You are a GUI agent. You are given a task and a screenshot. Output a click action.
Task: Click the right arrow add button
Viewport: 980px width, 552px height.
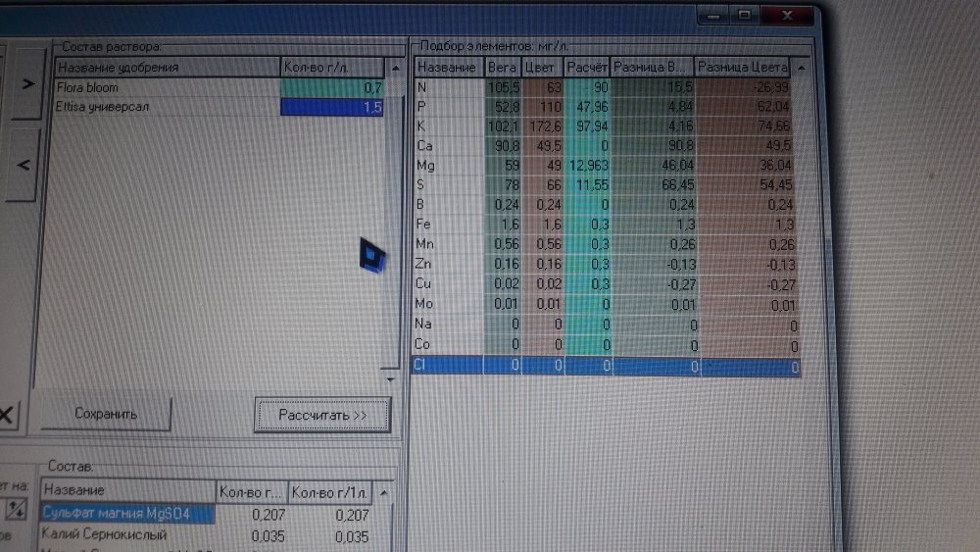tap(28, 83)
